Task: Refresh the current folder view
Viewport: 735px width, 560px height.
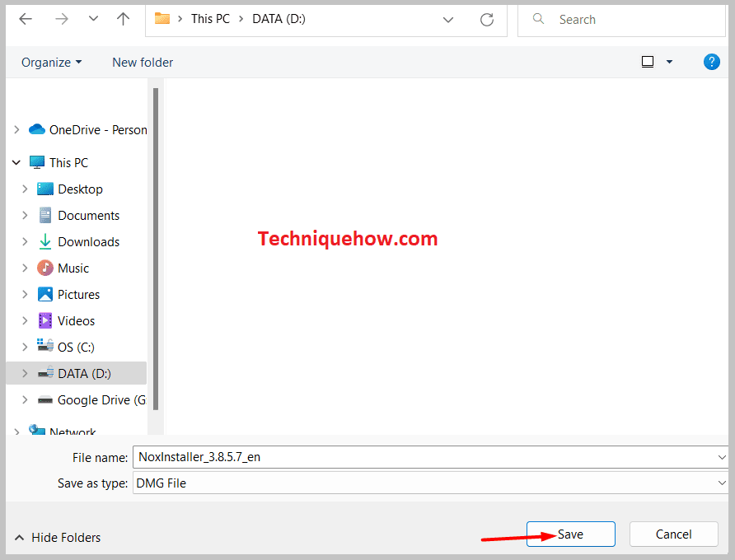Action: (x=487, y=20)
